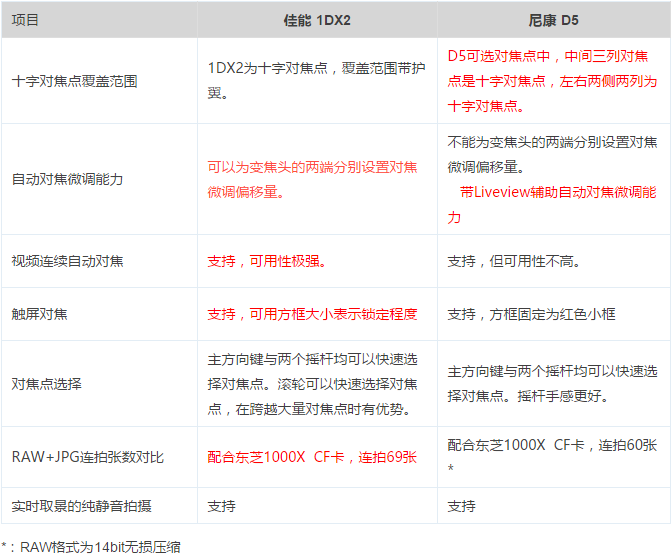Select the 触屏对焦 row label
Screen dimensions: 672x557
tap(39, 314)
